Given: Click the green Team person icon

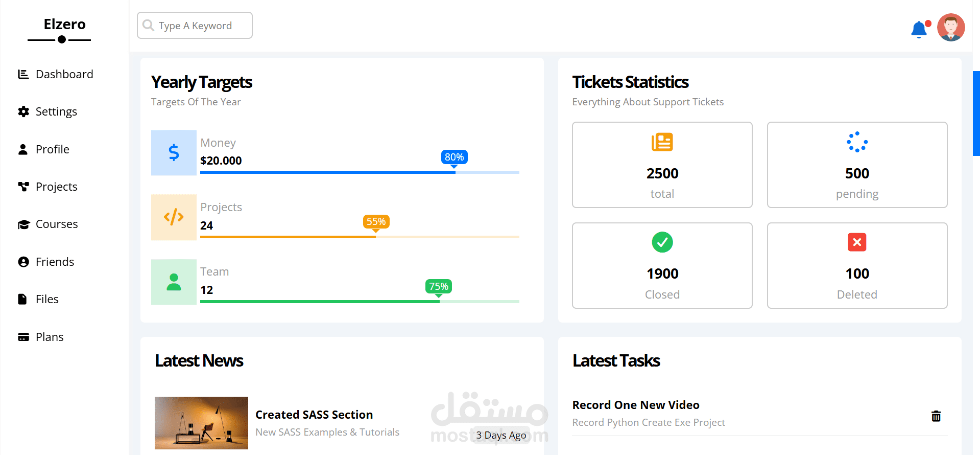Looking at the screenshot, I should pos(174,282).
